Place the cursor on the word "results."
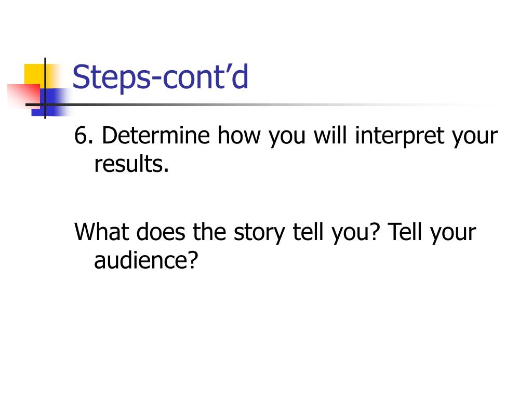The width and height of the screenshot is (532, 399). coord(131,164)
